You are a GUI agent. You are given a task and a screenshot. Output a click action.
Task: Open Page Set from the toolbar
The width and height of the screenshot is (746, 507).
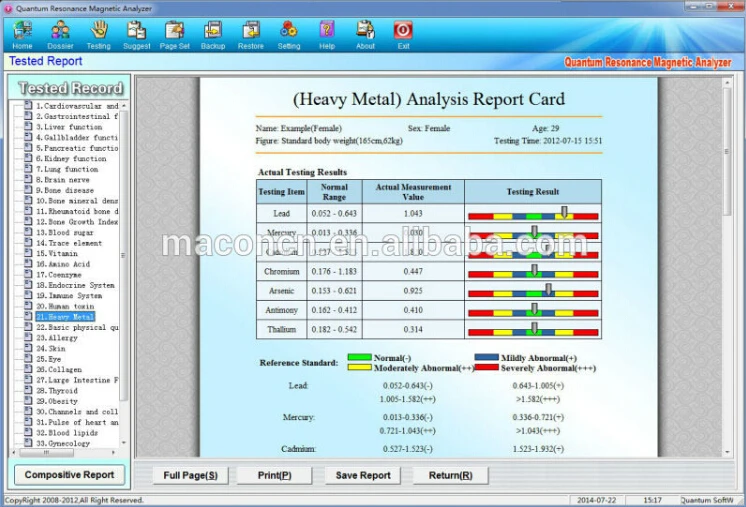(175, 33)
